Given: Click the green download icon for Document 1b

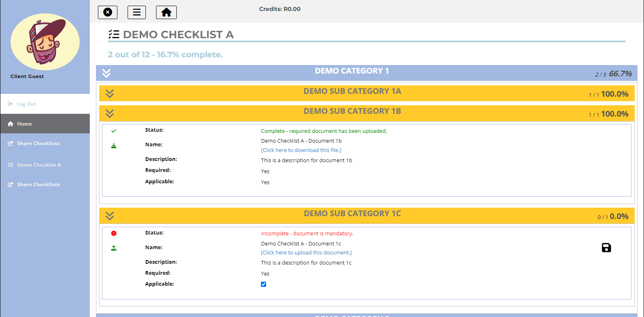Looking at the screenshot, I should pos(114,145).
